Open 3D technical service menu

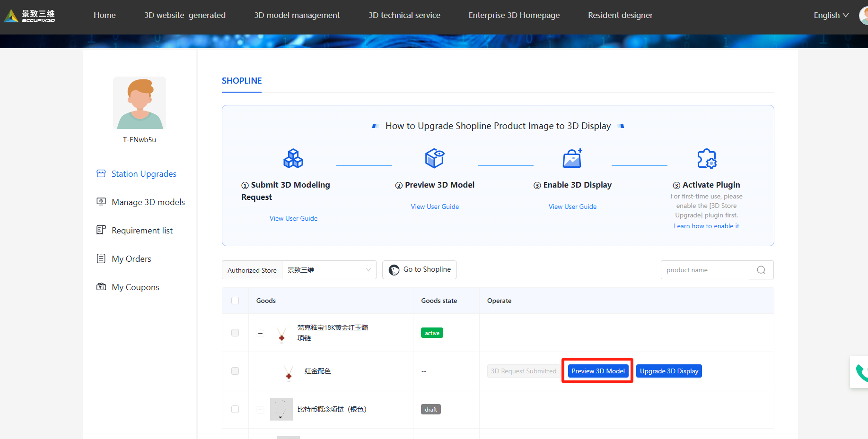(x=404, y=15)
